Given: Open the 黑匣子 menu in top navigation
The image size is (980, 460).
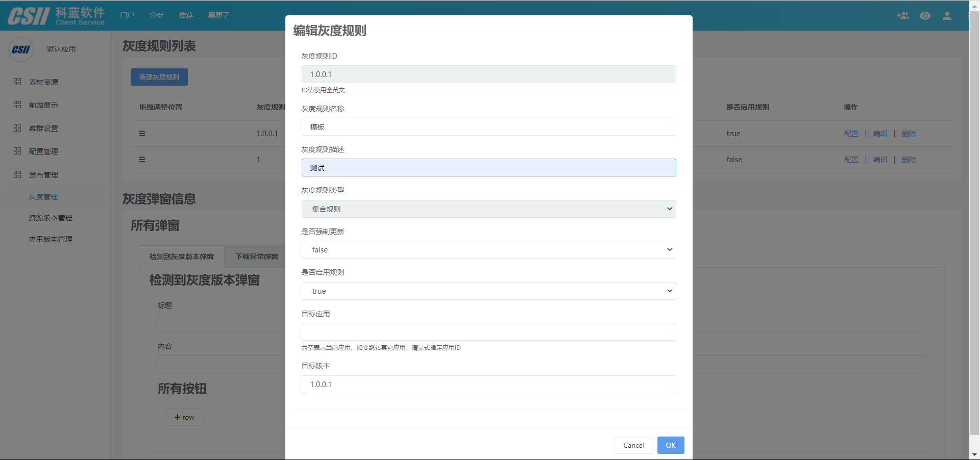Looking at the screenshot, I should [218, 15].
